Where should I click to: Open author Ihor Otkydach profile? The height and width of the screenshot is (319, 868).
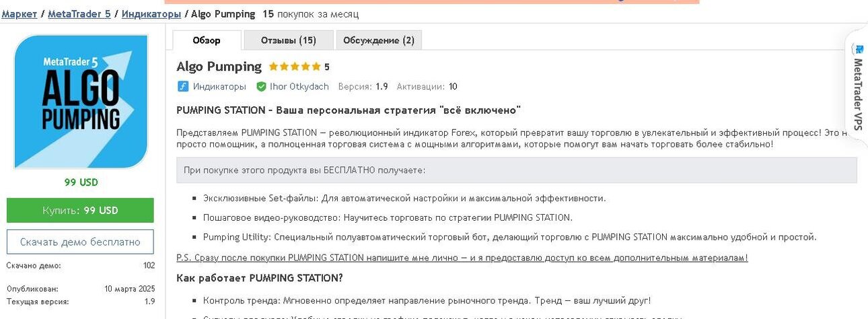click(x=299, y=87)
